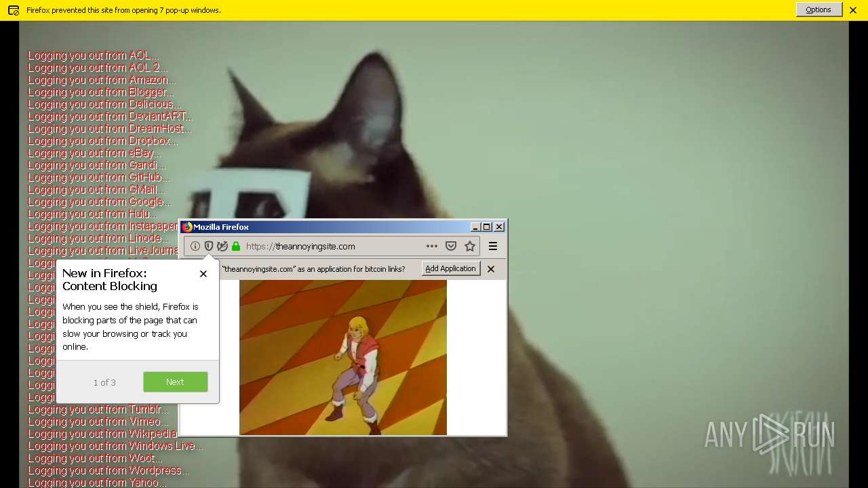Click 'Logging you out from Google...' text
The height and width of the screenshot is (488, 868).
coord(100,202)
